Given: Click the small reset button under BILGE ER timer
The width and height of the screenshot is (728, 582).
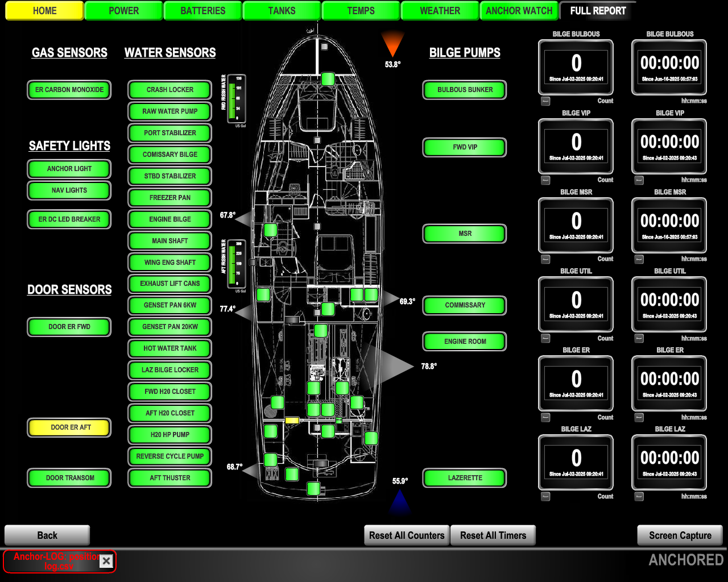Looking at the screenshot, I should click(x=639, y=417).
